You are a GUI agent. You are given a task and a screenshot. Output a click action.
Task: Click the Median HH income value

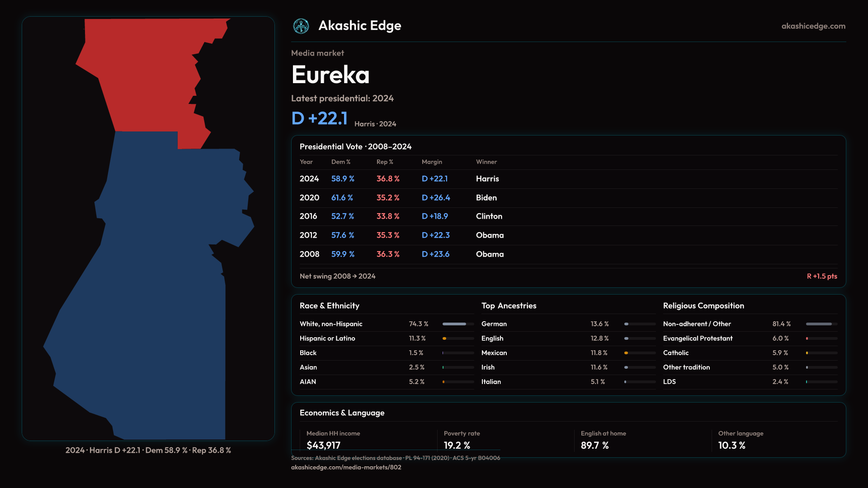click(x=323, y=446)
